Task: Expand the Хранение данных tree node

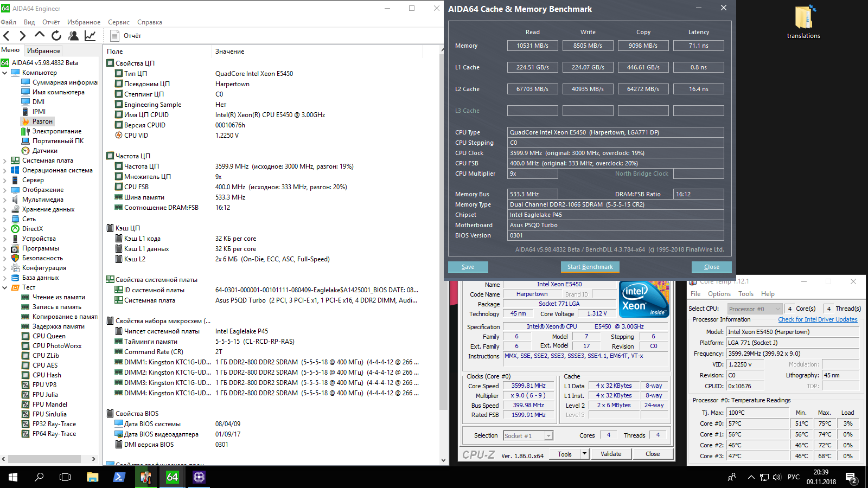Action: coord(5,209)
